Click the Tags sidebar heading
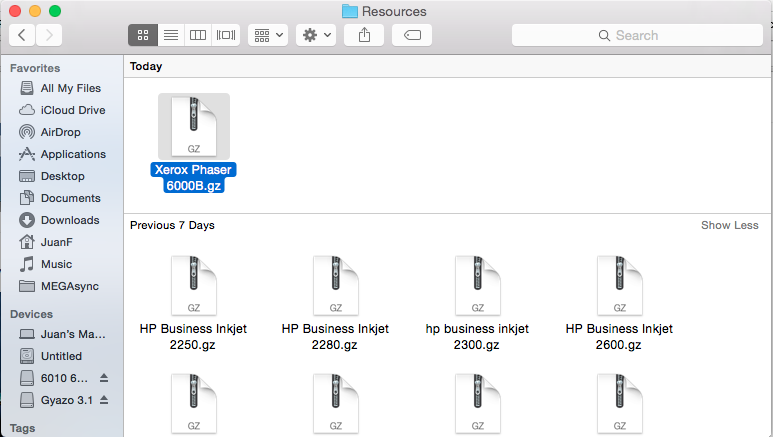Image resolution: width=773 pixels, height=437 pixels. pyautogui.click(x=22, y=428)
